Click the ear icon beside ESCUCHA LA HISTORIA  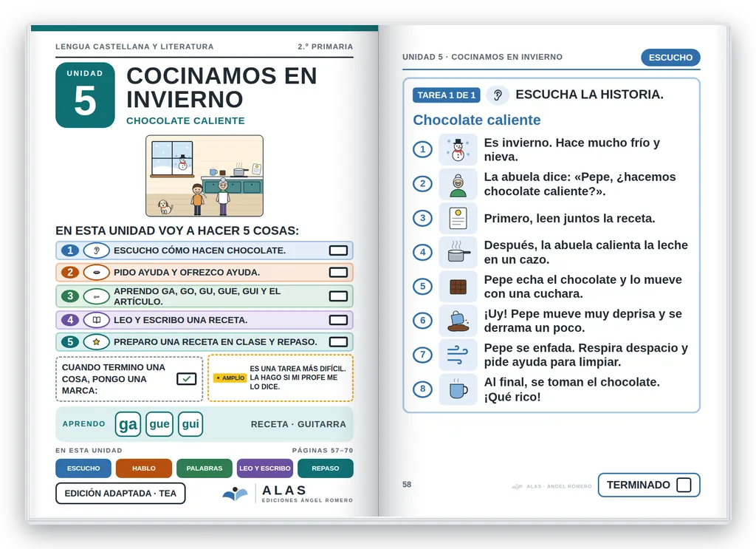click(498, 95)
